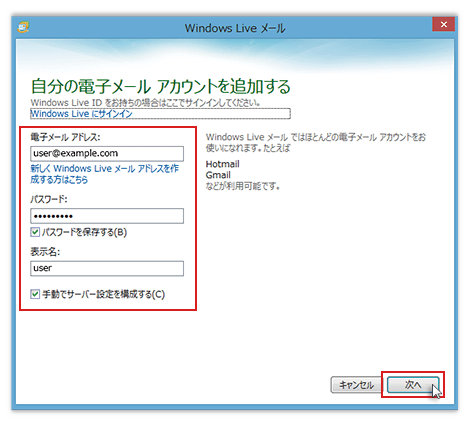Image resolution: width=469 pixels, height=425 pixels.
Task: Click the キャンセル button
Action: pos(356,385)
